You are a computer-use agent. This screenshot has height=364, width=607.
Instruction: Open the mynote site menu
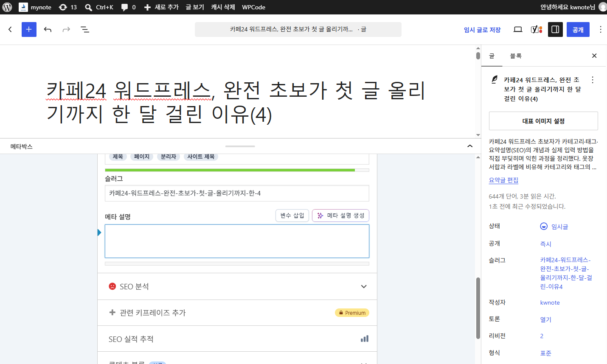[x=35, y=7]
